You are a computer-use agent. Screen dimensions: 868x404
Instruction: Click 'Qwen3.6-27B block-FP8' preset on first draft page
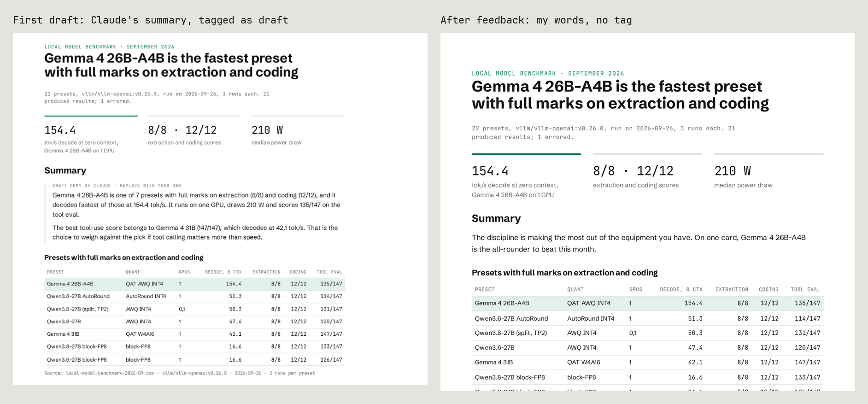click(77, 360)
